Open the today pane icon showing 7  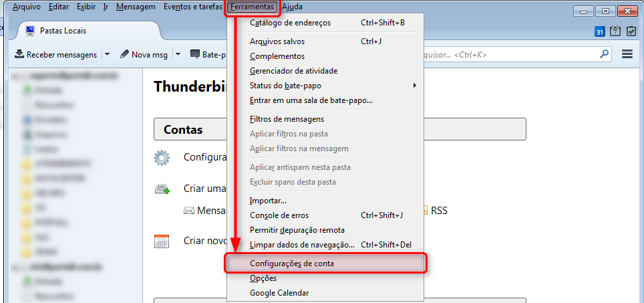(x=615, y=31)
